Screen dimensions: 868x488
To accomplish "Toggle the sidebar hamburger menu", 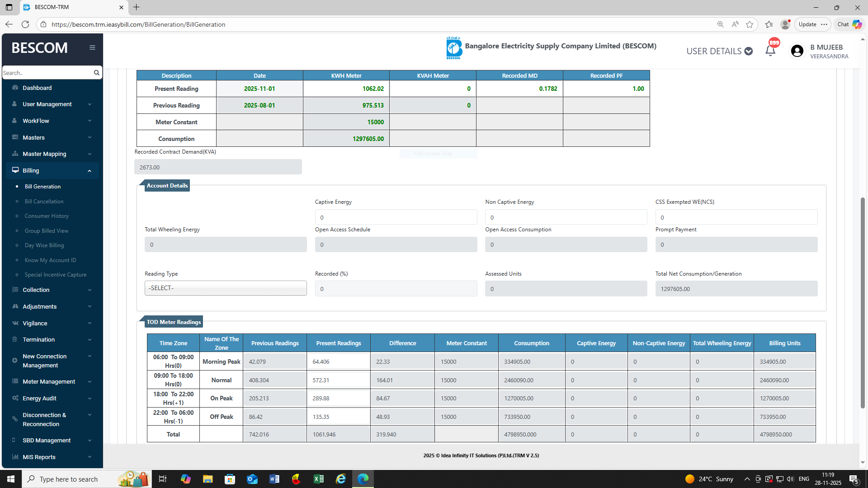I will (92, 47).
